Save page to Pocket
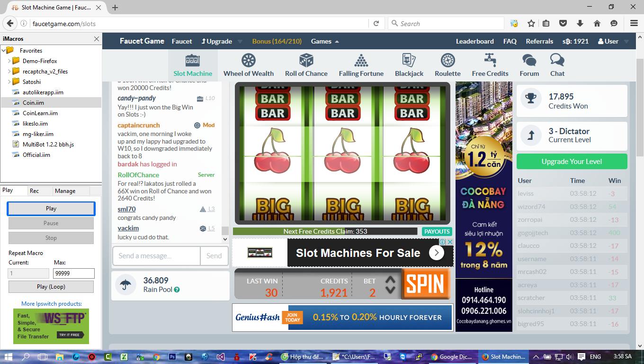The width and height of the screenshot is (644, 364). click(563, 23)
